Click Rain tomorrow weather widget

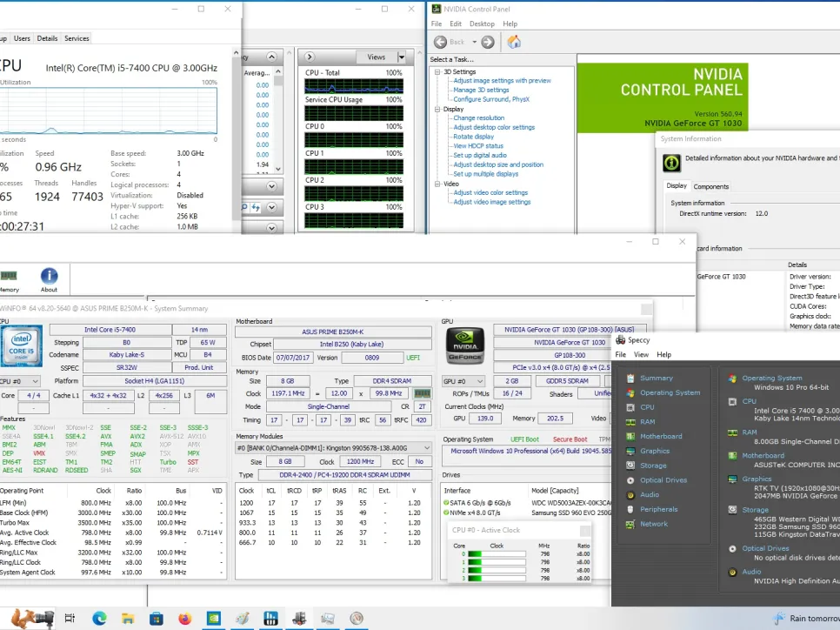pyautogui.click(x=806, y=618)
